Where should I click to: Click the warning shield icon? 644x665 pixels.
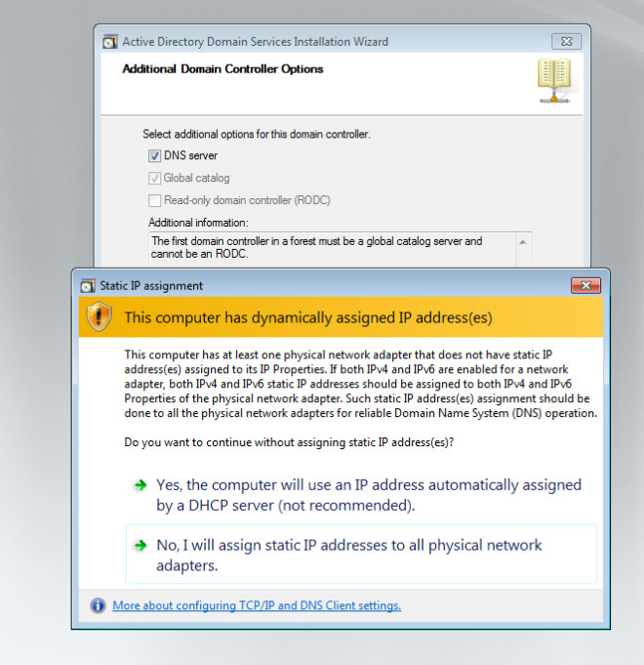click(99, 316)
